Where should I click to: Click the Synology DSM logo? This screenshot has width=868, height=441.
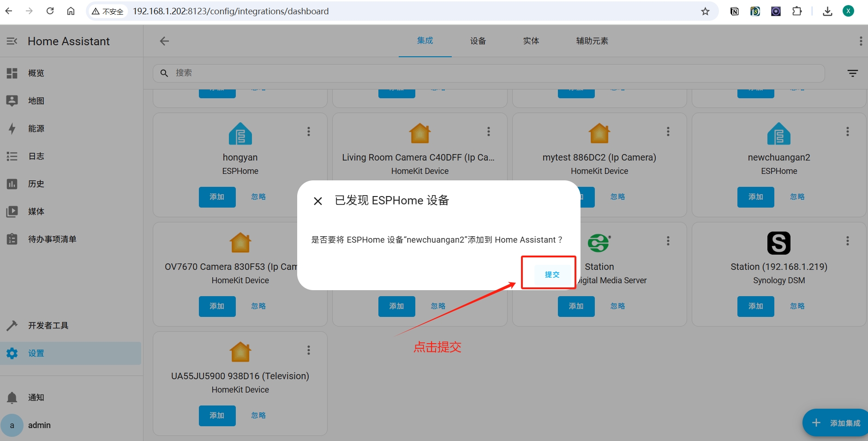point(779,243)
